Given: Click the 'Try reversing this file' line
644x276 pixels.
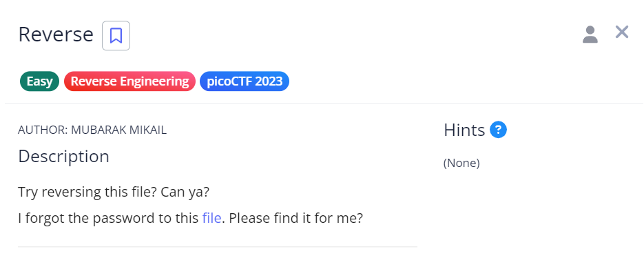Looking at the screenshot, I should click(x=87, y=192).
